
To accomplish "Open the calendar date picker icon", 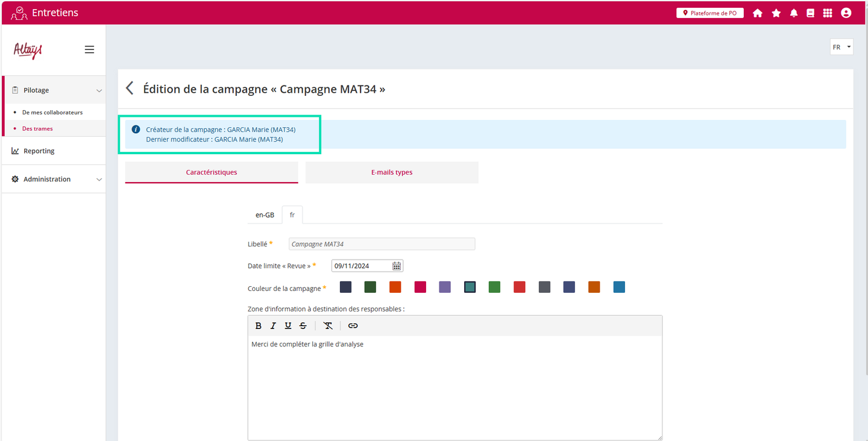I will 397,266.
